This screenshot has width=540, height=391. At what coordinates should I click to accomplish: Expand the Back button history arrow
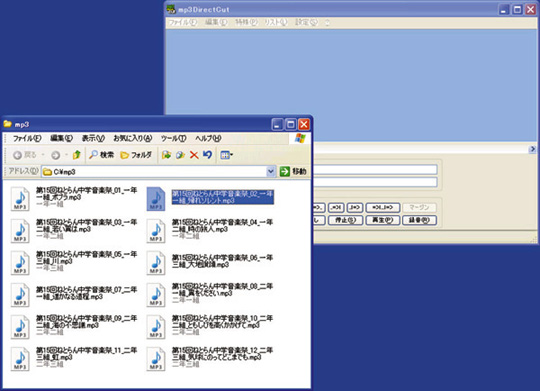pyautogui.click(x=43, y=155)
